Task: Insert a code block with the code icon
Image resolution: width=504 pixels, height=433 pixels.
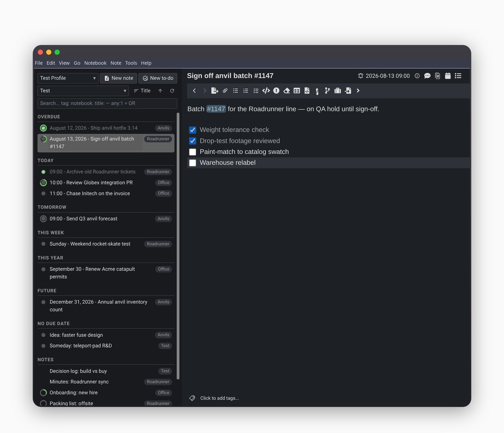Action: [x=266, y=91]
